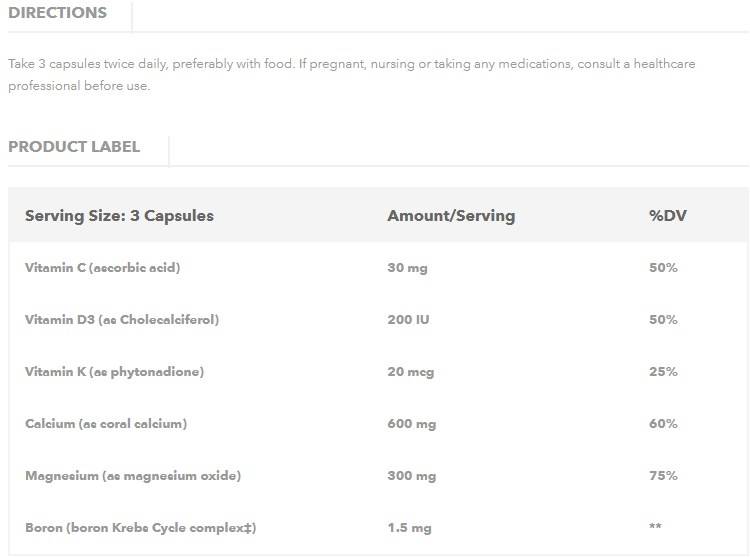750x557 pixels.
Task: Click the PRODUCT LABEL section heading
Action: [74, 147]
